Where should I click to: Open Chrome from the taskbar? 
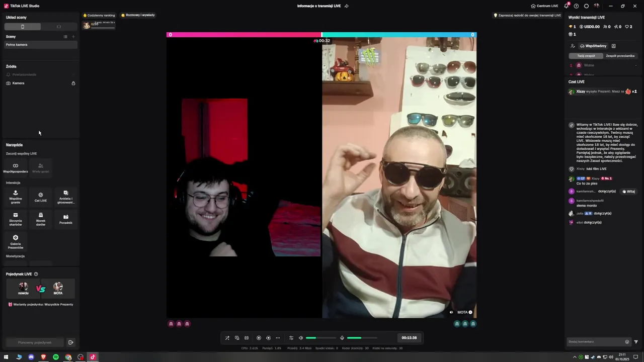point(68,357)
